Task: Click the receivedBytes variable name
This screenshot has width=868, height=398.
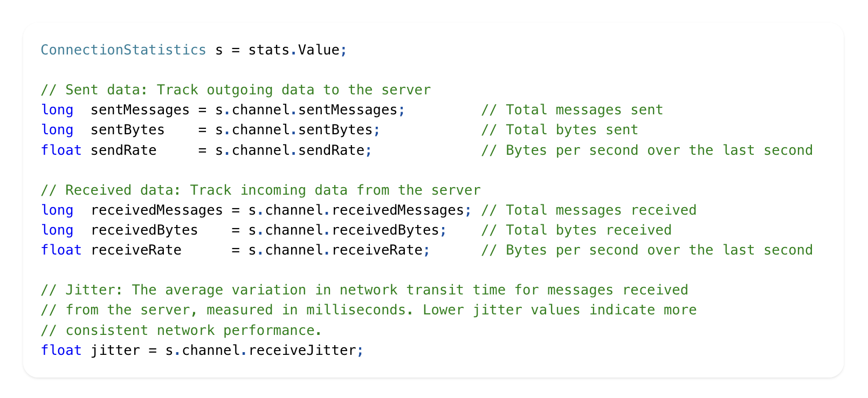Action: [x=144, y=230]
